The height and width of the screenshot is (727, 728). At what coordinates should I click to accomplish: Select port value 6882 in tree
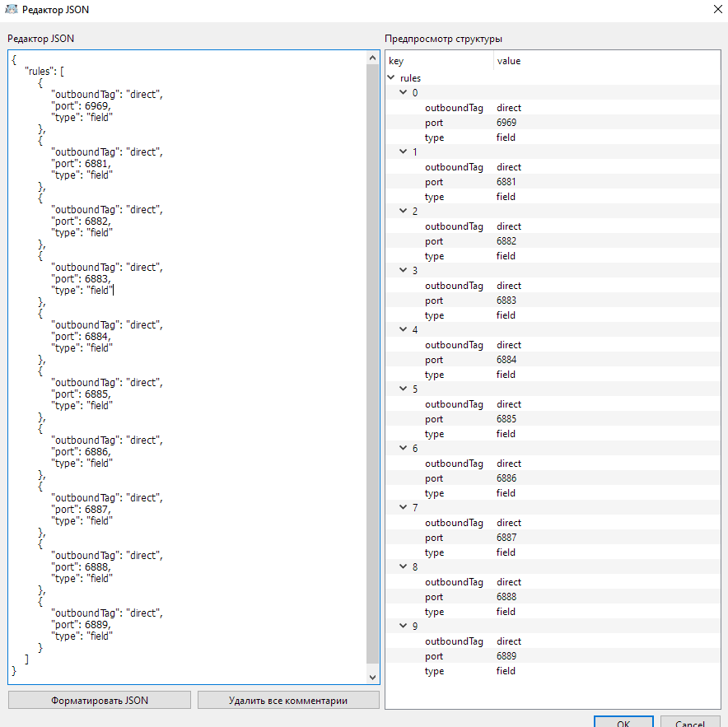pyautogui.click(x=506, y=241)
